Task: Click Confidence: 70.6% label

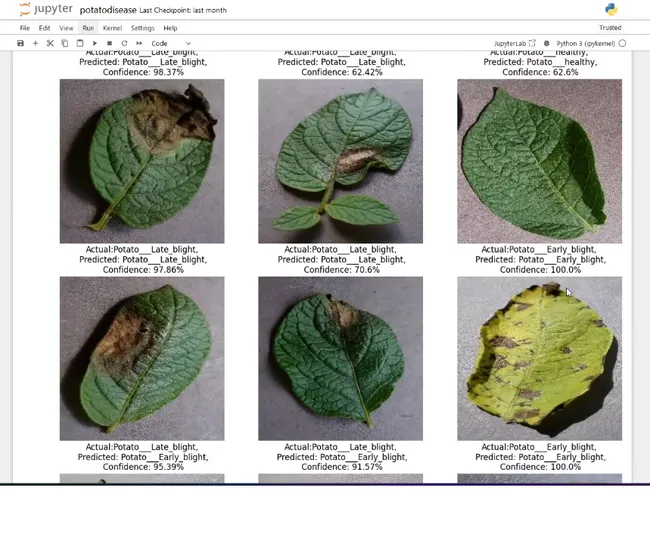Action: [342, 270]
